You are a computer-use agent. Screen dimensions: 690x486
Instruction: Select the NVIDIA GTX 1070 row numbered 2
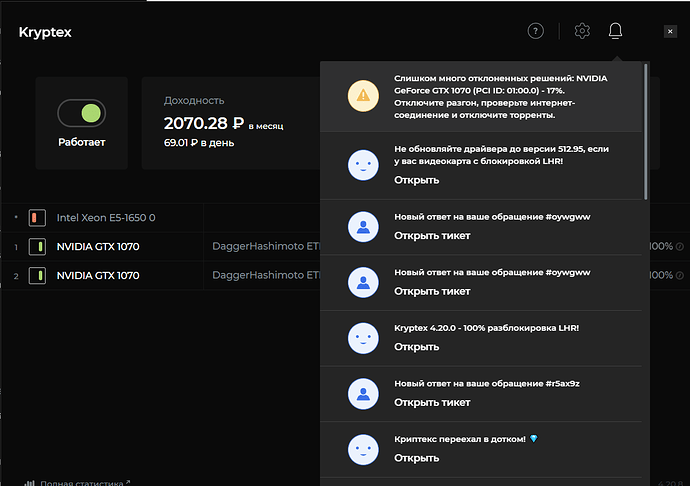tap(161, 276)
